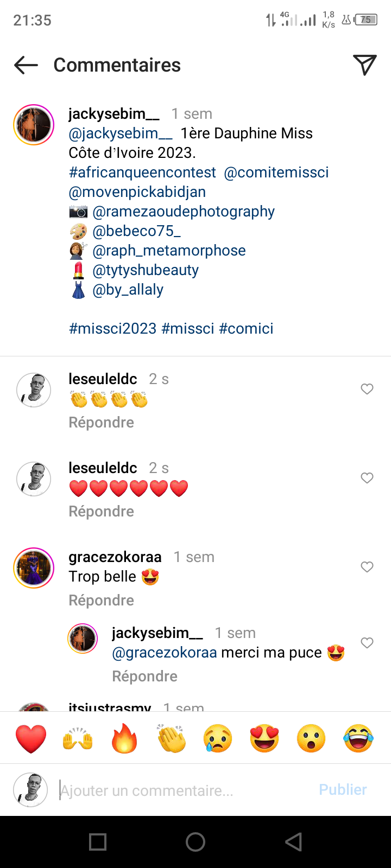Insert the fire quick emoji

tap(124, 738)
